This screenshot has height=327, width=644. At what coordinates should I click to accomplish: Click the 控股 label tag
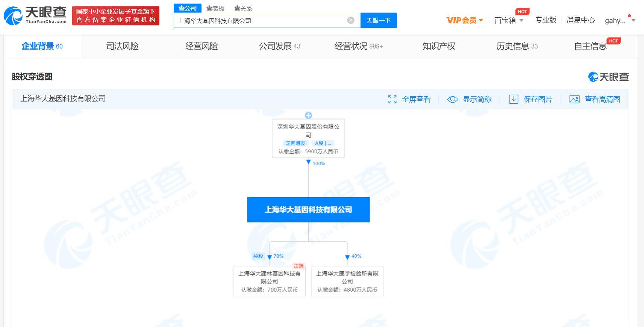point(258,256)
